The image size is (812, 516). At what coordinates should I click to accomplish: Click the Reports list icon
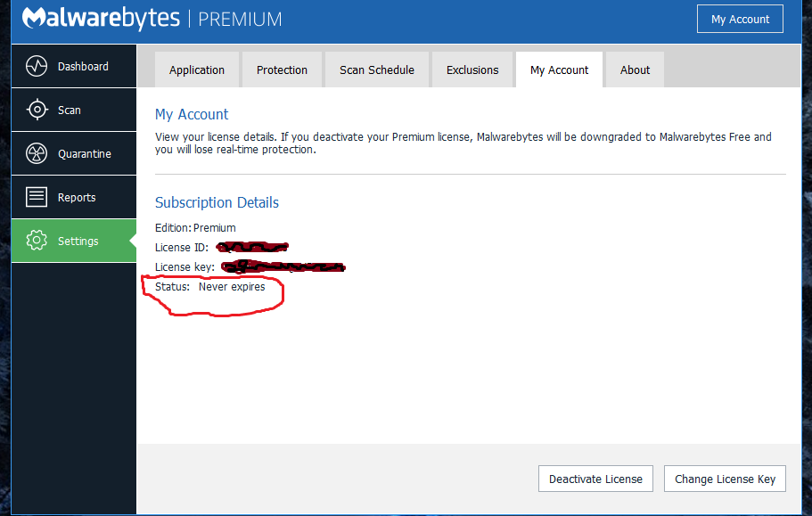coord(37,197)
